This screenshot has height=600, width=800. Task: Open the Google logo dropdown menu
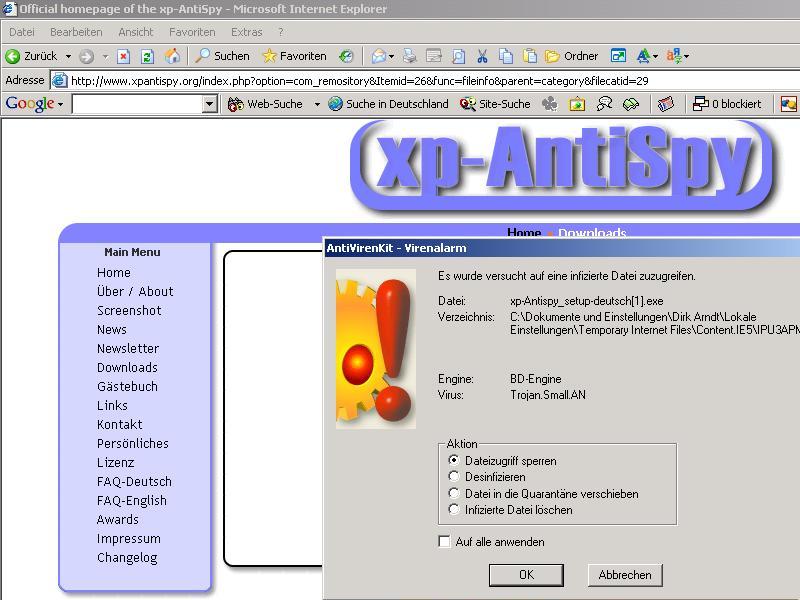[34, 104]
